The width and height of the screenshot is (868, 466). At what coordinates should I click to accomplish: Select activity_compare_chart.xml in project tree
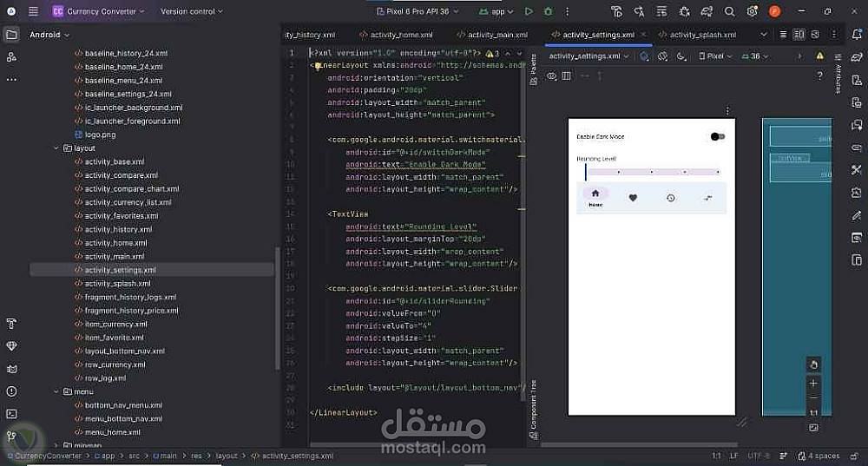132,188
